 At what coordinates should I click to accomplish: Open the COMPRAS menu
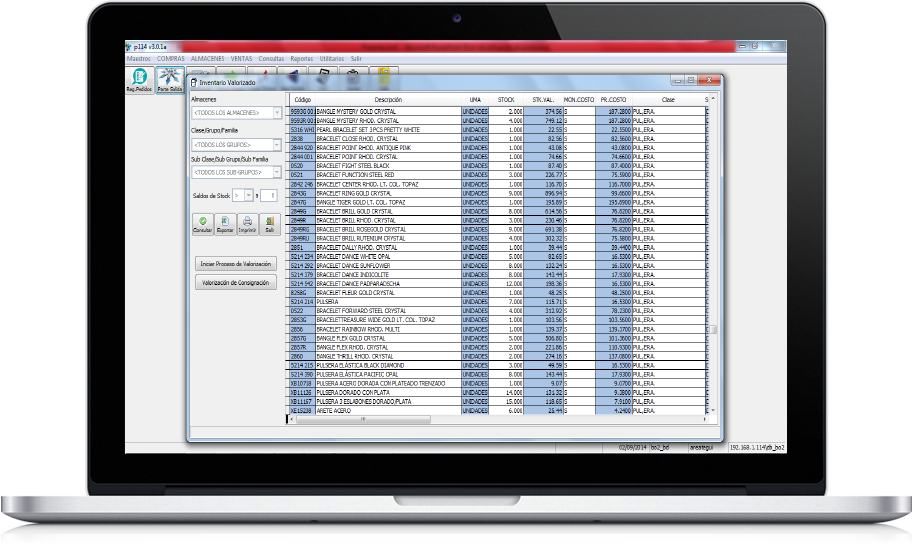click(x=171, y=59)
